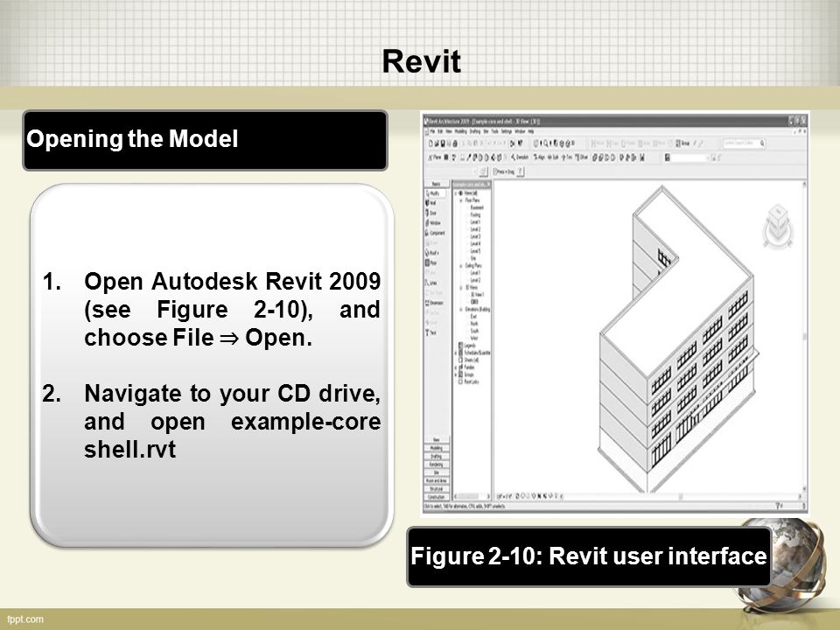Image resolution: width=840 pixels, height=630 pixels.
Task: Open the File menu
Action: [432, 132]
